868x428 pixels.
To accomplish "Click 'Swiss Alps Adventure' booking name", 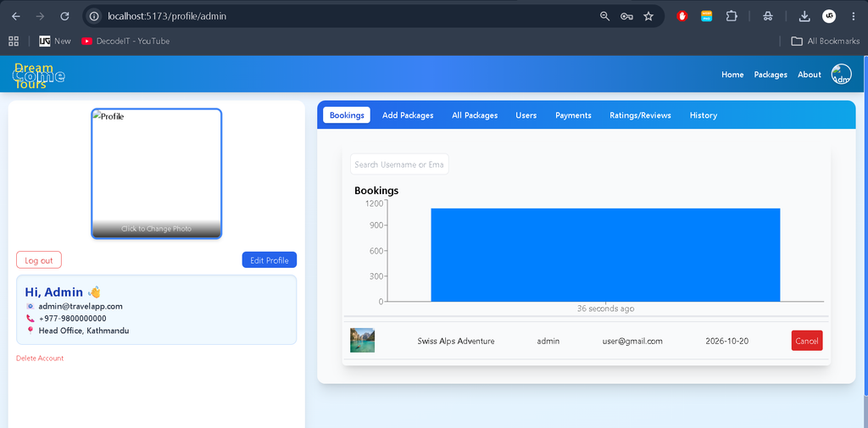I will pyautogui.click(x=455, y=341).
